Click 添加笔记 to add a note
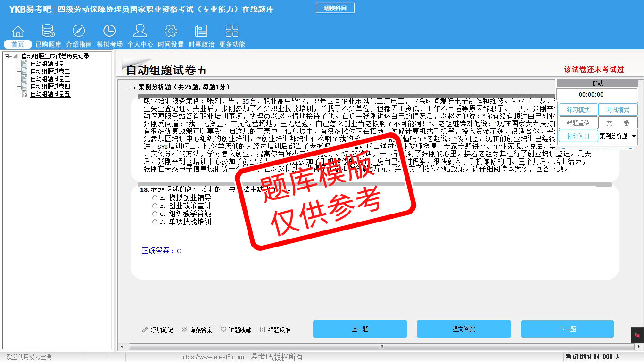Viewport: 644px width, 362px height. [158, 330]
